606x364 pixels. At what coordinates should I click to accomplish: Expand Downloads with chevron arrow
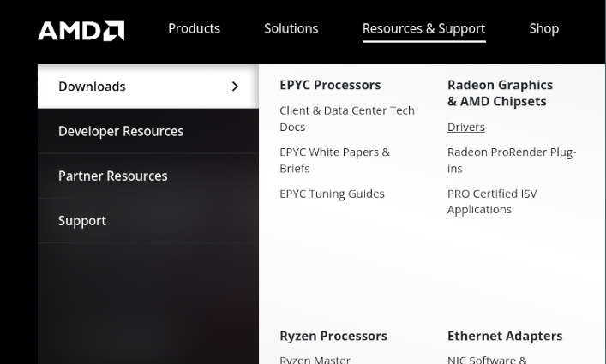pyautogui.click(x=235, y=87)
